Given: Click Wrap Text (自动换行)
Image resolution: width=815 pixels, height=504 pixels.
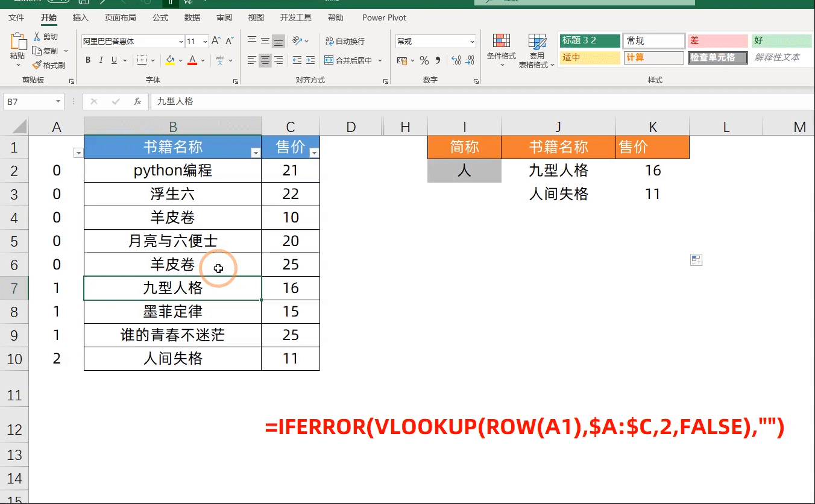Looking at the screenshot, I should [x=345, y=41].
